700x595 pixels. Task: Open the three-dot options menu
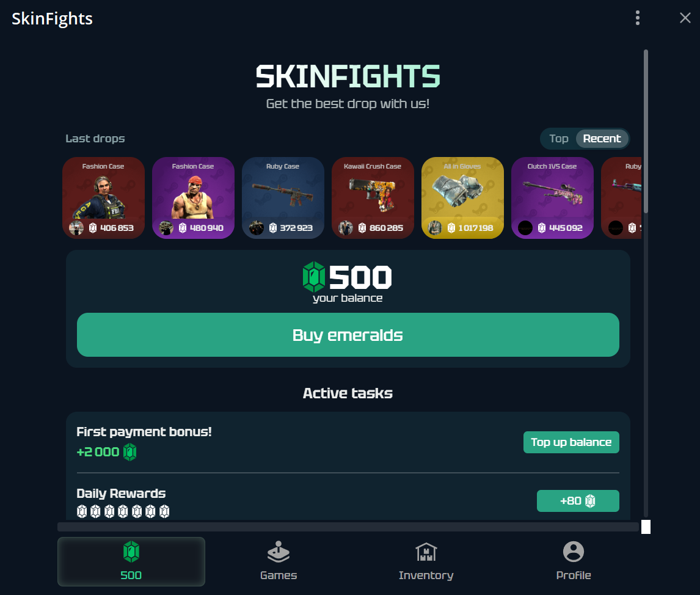coord(638,18)
